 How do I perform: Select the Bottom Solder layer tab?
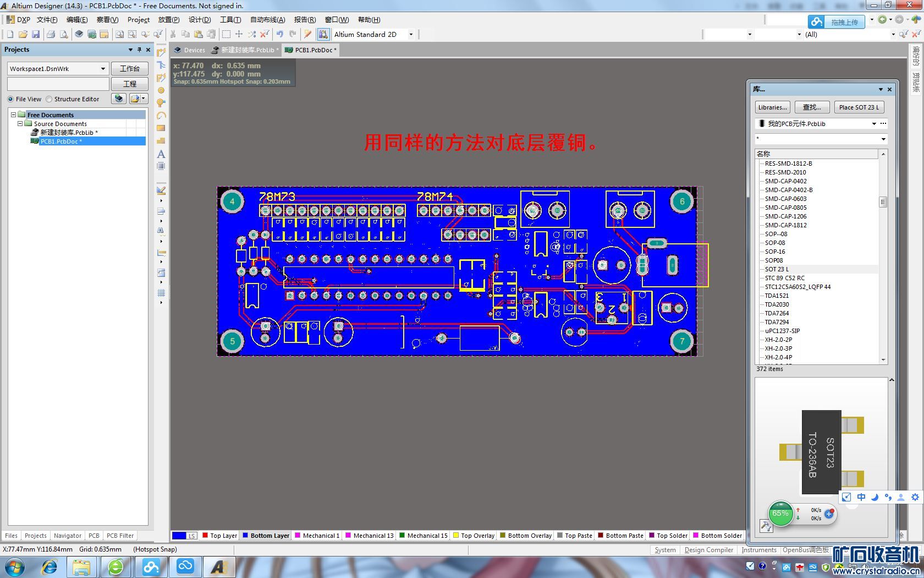coord(717,535)
